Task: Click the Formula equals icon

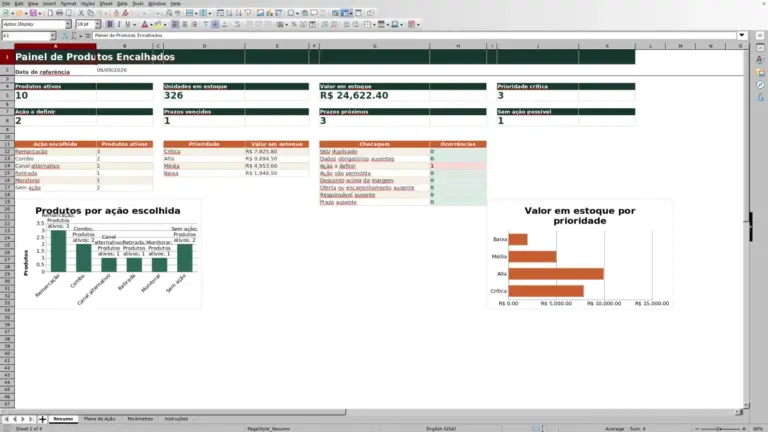Action: click(x=88, y=36)
